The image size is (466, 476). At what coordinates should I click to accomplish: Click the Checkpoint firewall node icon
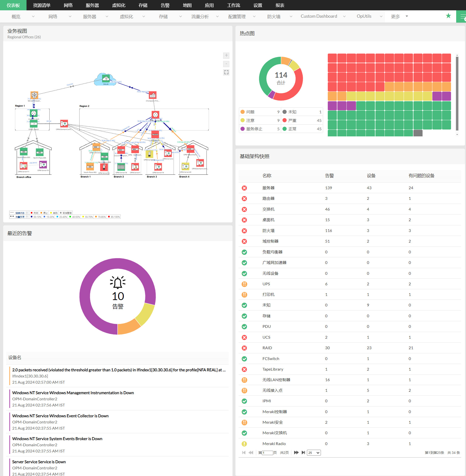coord(153,95)
